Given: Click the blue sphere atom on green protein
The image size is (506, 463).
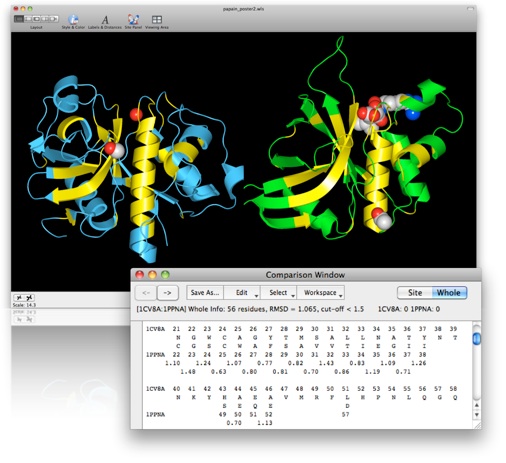Looking at the screenshot, I should coord(413,113).
